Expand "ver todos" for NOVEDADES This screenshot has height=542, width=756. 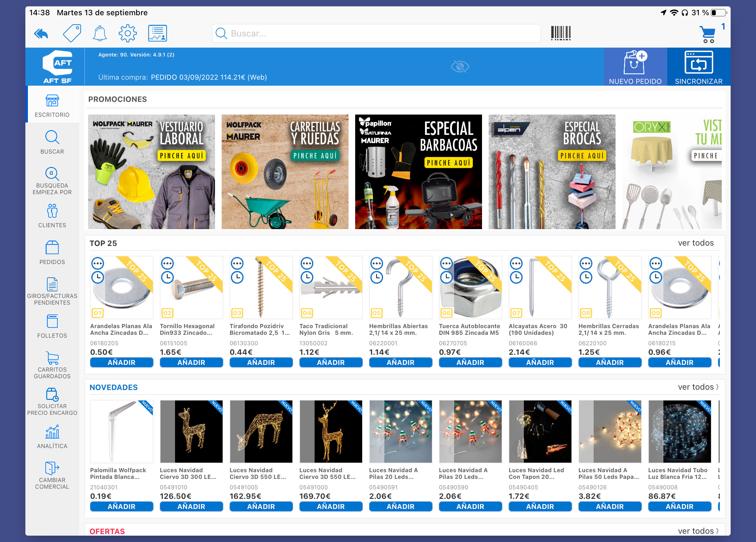(x=697, y=387)
